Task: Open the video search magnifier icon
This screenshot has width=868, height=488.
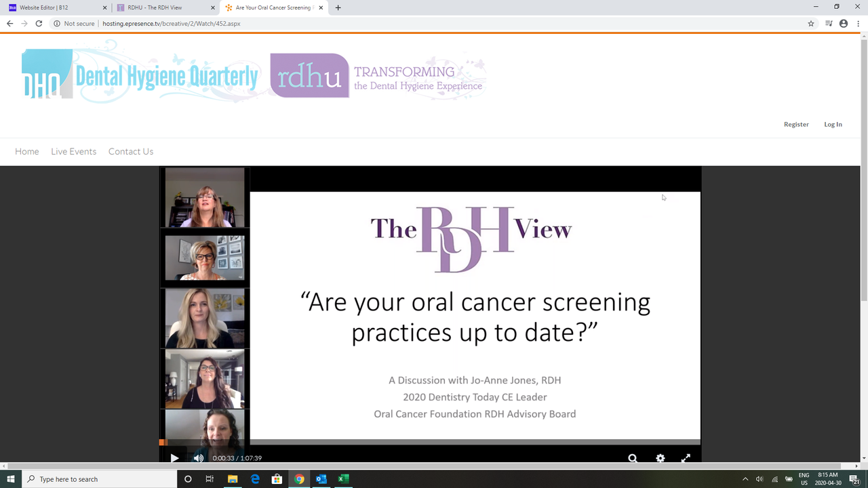Action: click(632, 458)
